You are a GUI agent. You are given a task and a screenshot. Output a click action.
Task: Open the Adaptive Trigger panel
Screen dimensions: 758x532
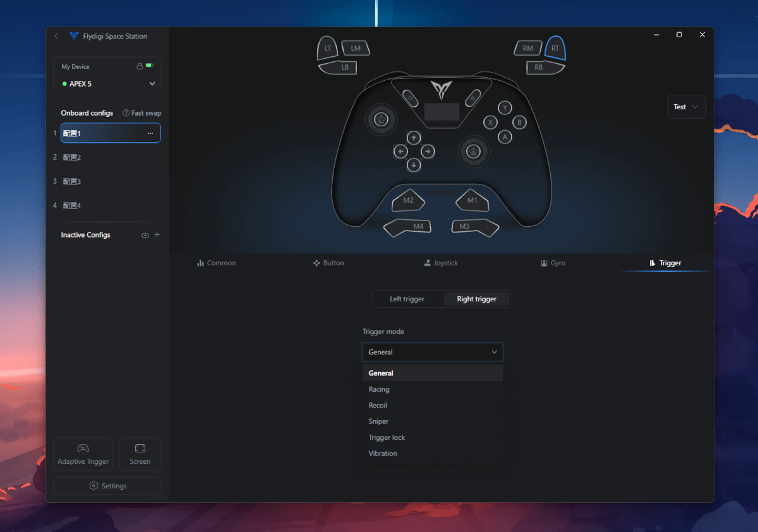click(83, 454)
